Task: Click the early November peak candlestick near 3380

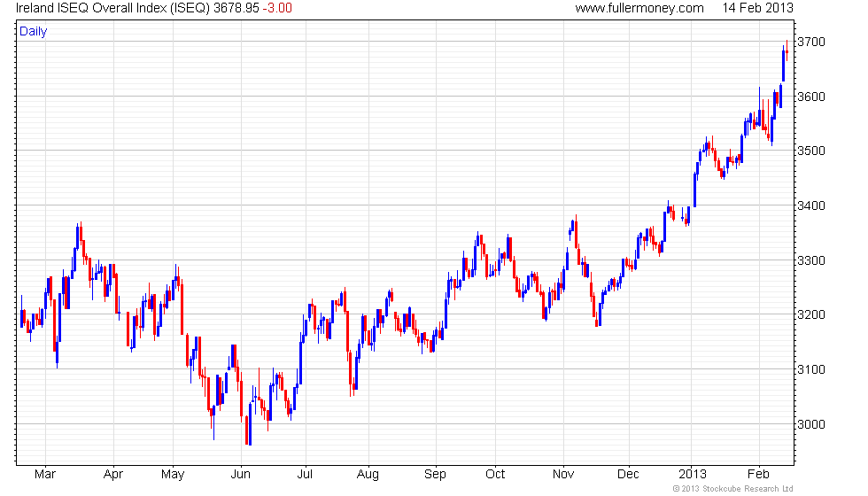Action: (577, 232)
